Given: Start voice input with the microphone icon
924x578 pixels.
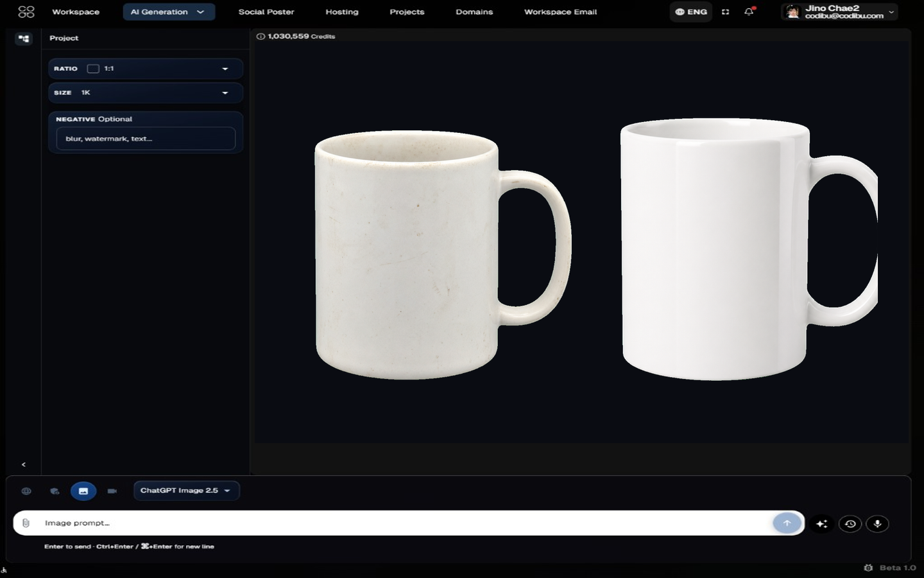Looking at the screenshot, I should point(877,524).
